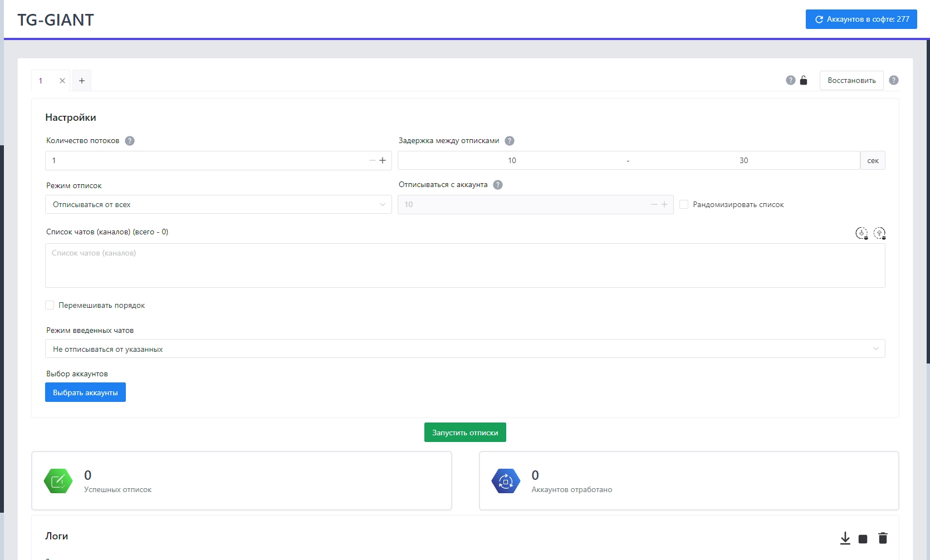
Task: Click the upload-arrow export icon above chat list
Action: pos(879,233)
